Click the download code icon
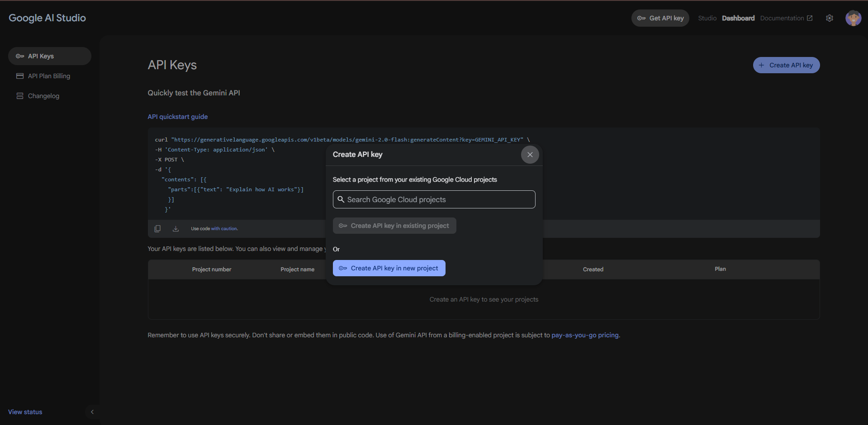 (175, 229)
